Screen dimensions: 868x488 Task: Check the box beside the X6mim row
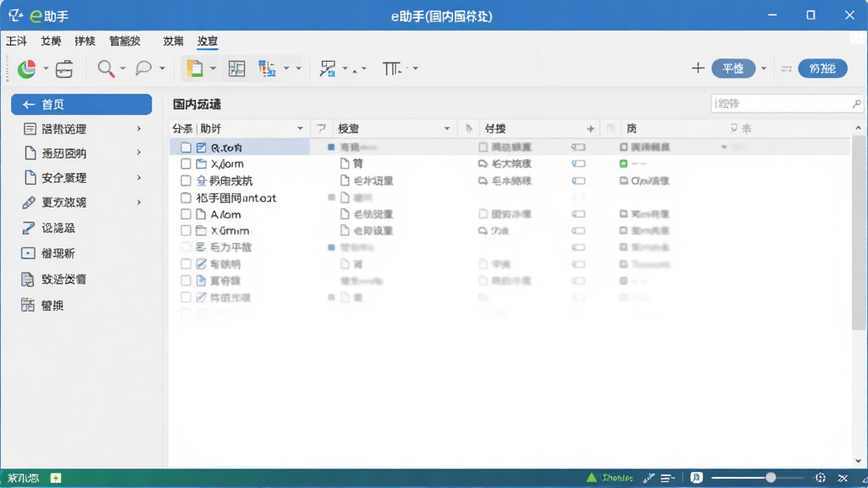(x=186, y=230)
